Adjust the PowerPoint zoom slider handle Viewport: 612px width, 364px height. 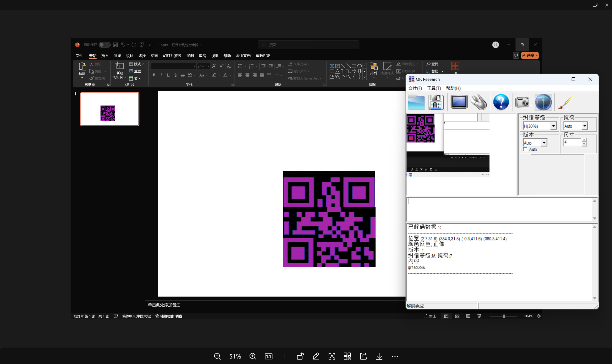[504, 316]
